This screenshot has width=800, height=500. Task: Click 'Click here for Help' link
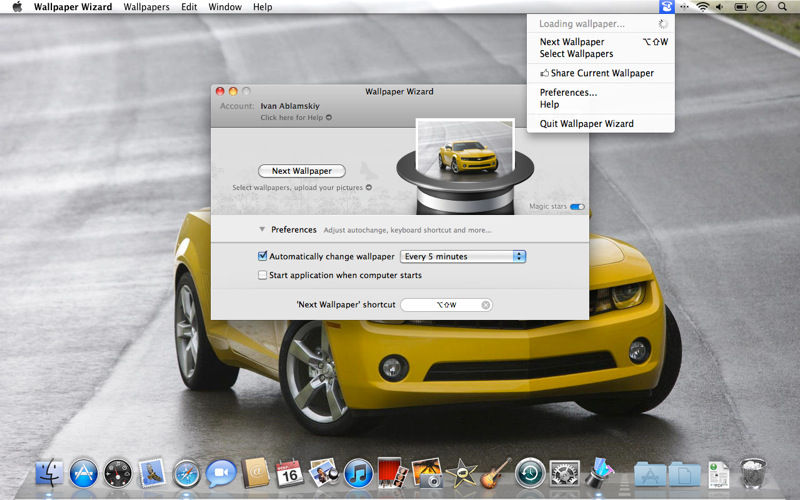(x=296, y=117)
